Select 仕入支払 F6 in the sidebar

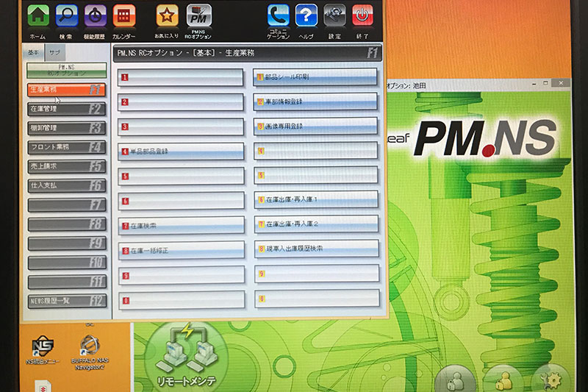click(x=66, y=185)
